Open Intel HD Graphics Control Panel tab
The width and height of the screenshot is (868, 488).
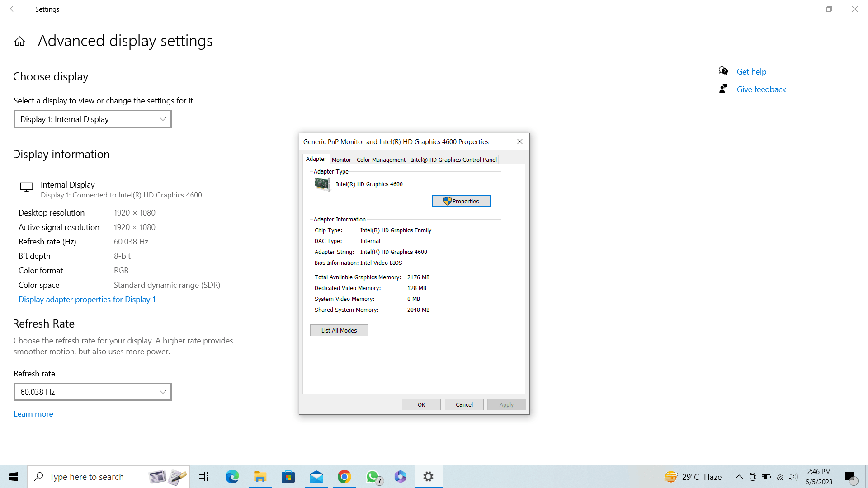(453, 160)
